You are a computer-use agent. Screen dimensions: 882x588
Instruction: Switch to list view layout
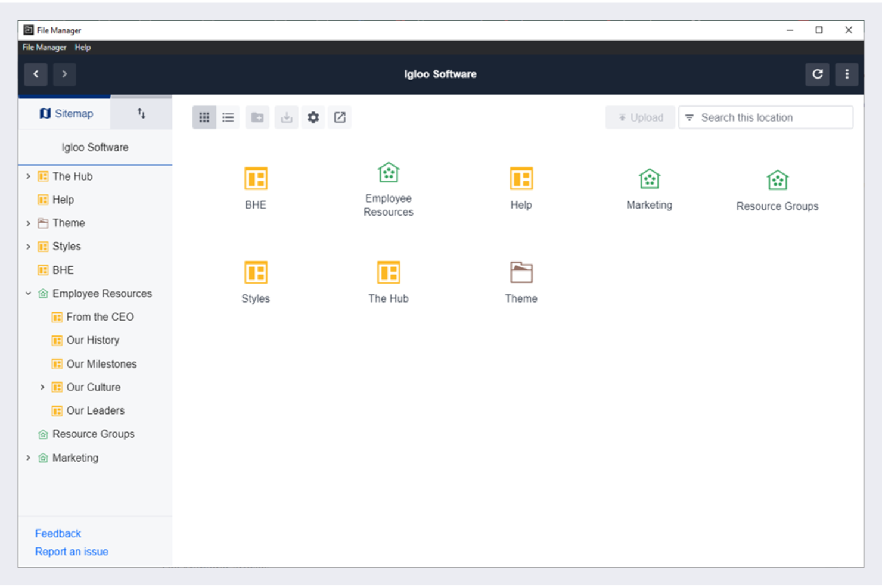tap(228, 117)
